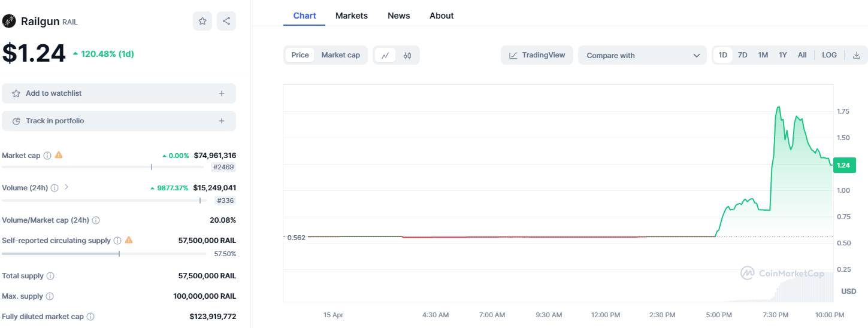The width and height of the screenshot is (868, 328).
Task: Click the 120.48% (1d) change text
Action: pyautogui.click(x=107, y=54)
